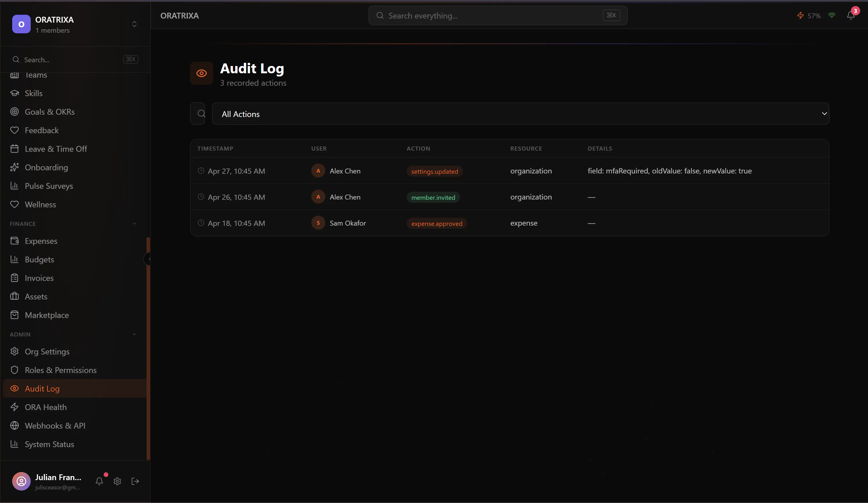This screenshot has height=503, width=868.
Task: Click the Assets icon in sidebar
Action: tap(14, 297)
